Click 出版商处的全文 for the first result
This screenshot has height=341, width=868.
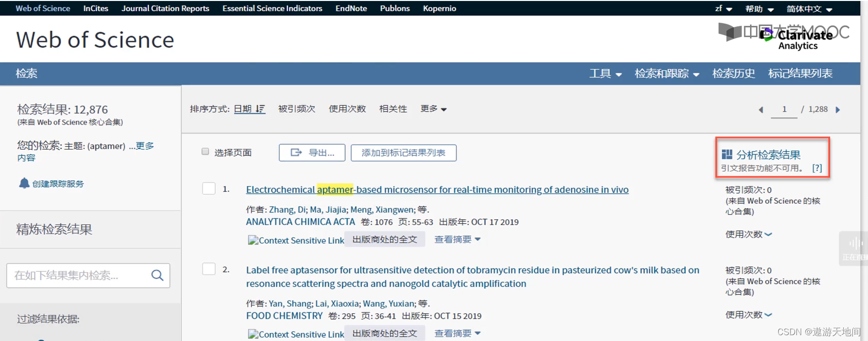(385, 239)
